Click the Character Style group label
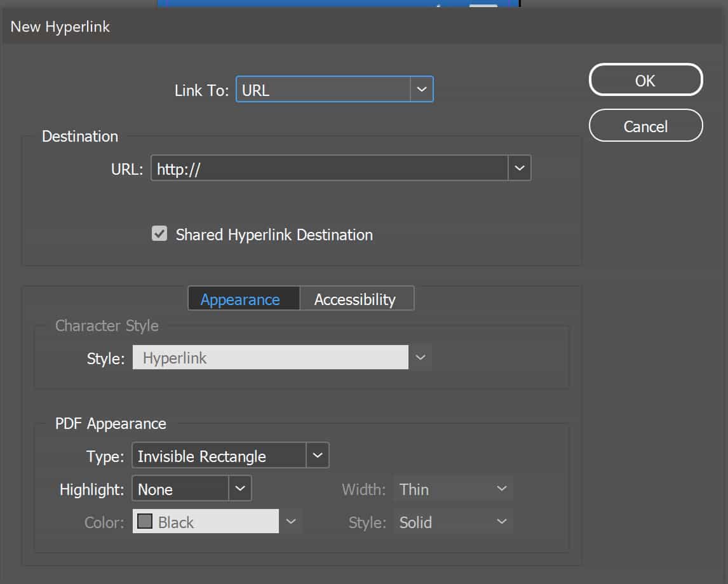Viewport: 728px width, 584px height. pyautogui.click(x=107, y=326)
